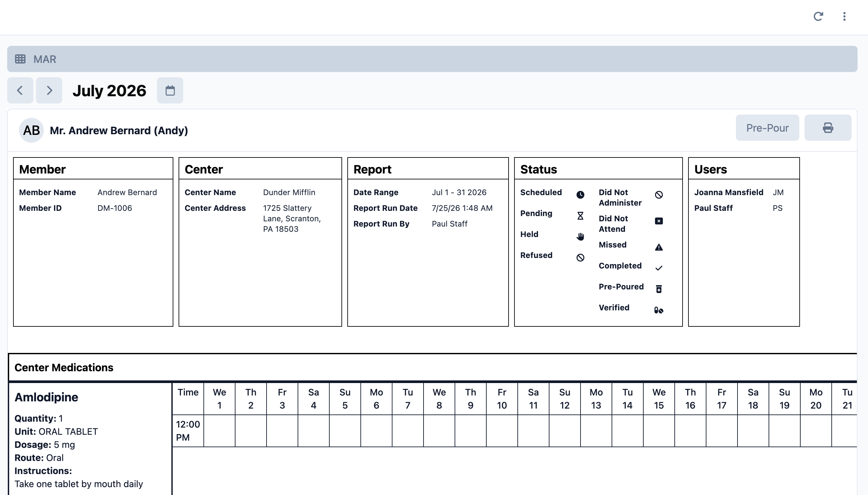
Task: Click the Dosage: 5 mg line
Action: (x=45, y=445)
